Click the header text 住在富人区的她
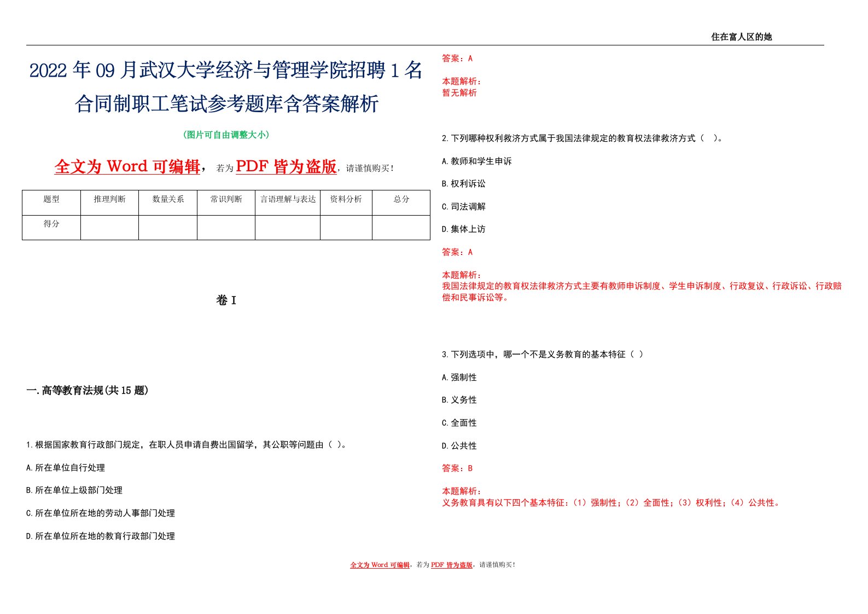 [741, 37]
